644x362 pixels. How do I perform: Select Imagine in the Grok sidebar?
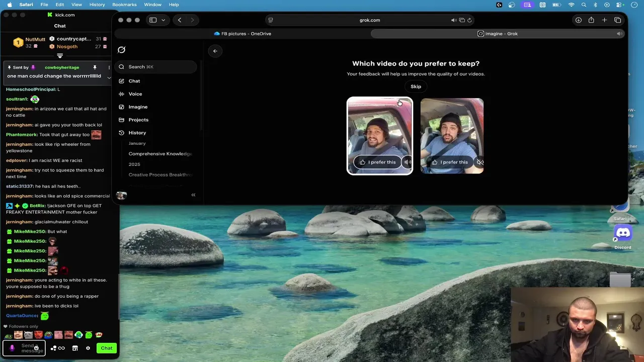pyautogui.click(x=138, y=107)
